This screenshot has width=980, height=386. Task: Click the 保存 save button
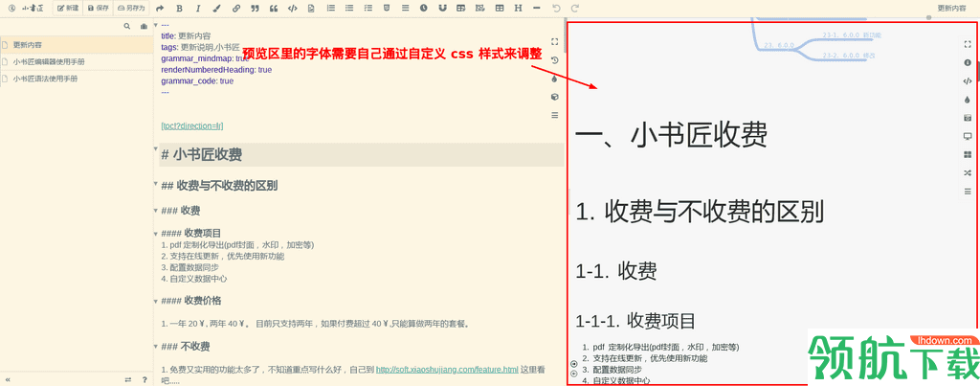tap(99, 8)
